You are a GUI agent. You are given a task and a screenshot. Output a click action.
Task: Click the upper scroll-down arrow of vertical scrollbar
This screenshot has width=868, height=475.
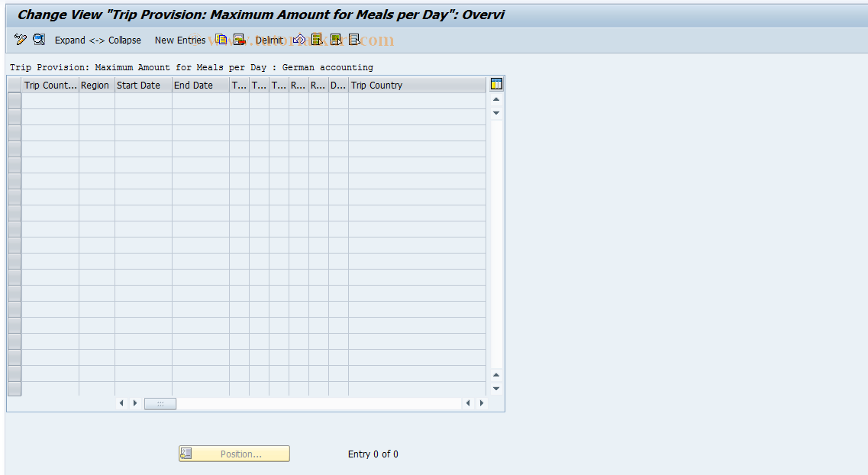coord(496,113)
